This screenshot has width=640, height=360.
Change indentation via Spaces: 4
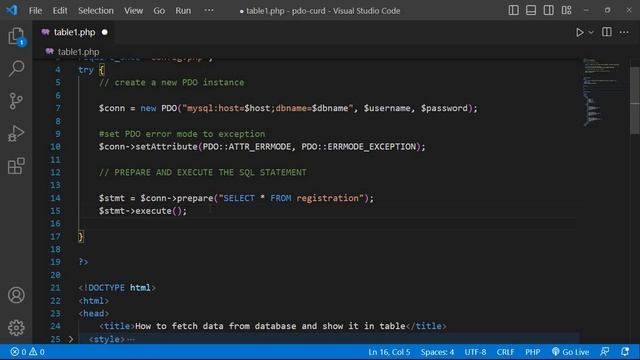pyautogui.click(x=437, y=352)
